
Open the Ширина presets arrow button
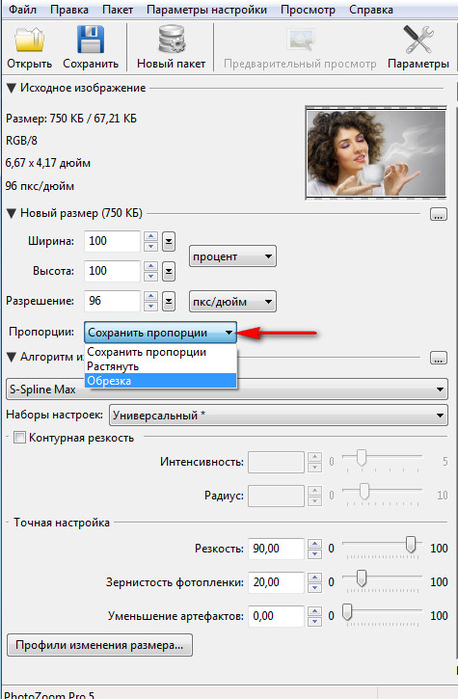click(168, 242)
